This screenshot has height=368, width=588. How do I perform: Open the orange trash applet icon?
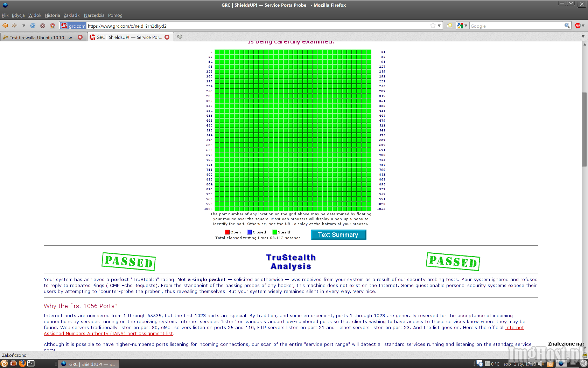click(x=550, y=364)
